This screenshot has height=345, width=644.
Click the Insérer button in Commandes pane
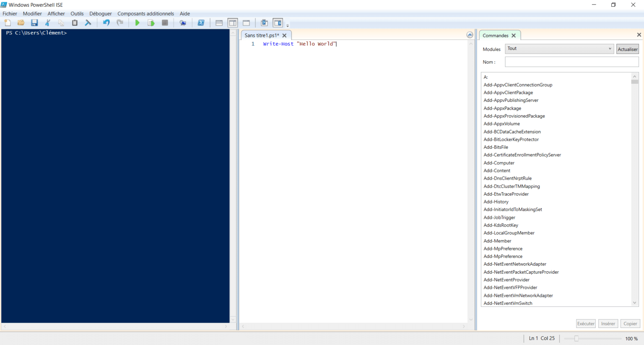coord(608,323)
